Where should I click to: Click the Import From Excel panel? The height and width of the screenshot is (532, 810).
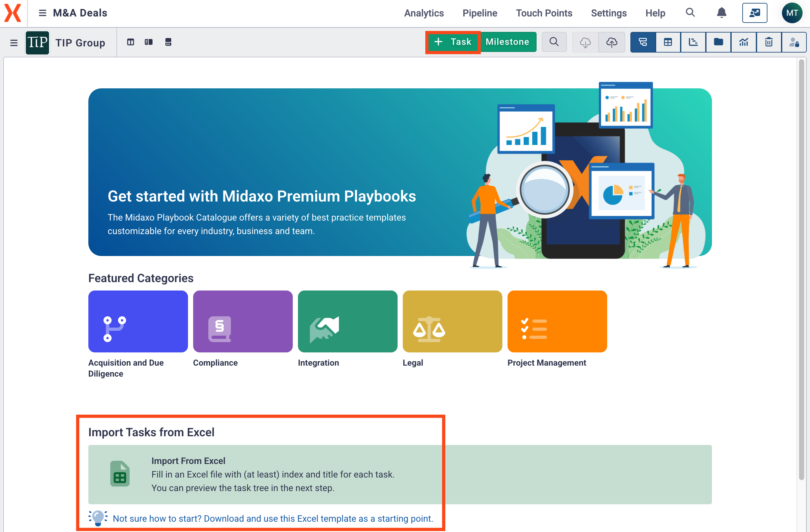tap(400, 474)
